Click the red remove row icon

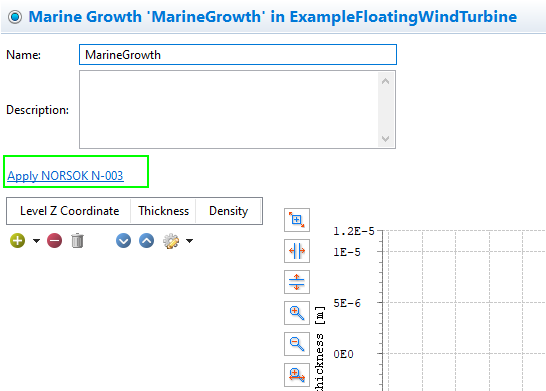[54, 241]
